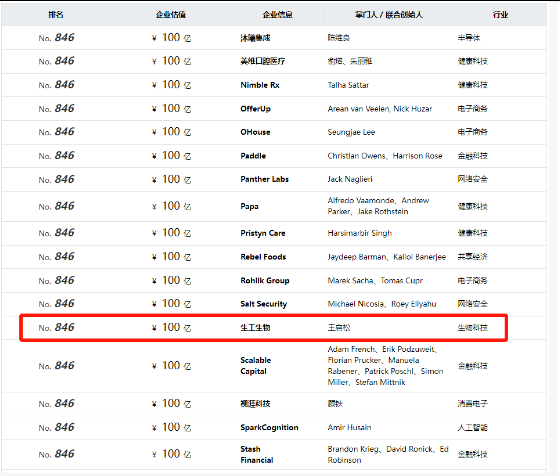
Task: Click founder name Talha Sattar
Action: click(x=348, y=85)
